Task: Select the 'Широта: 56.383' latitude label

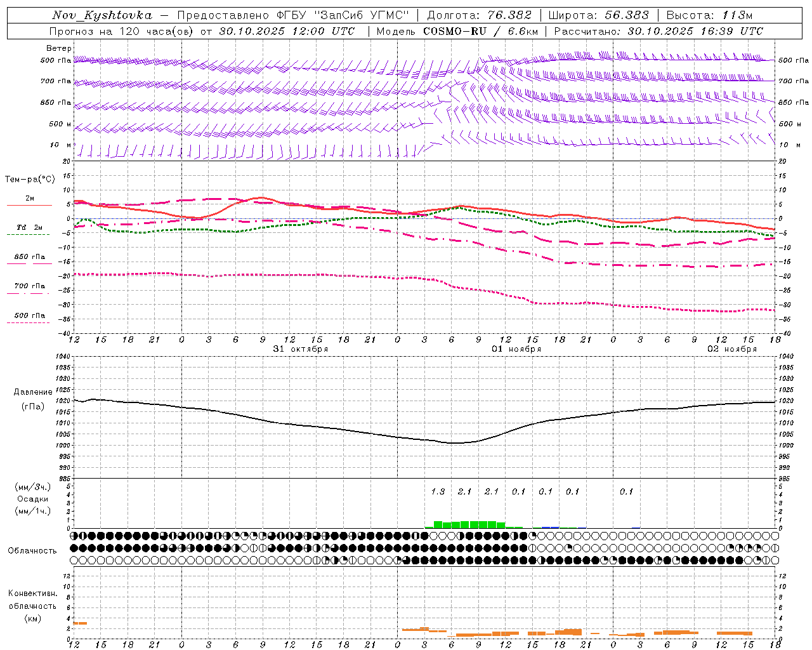Action: point(599,15)
